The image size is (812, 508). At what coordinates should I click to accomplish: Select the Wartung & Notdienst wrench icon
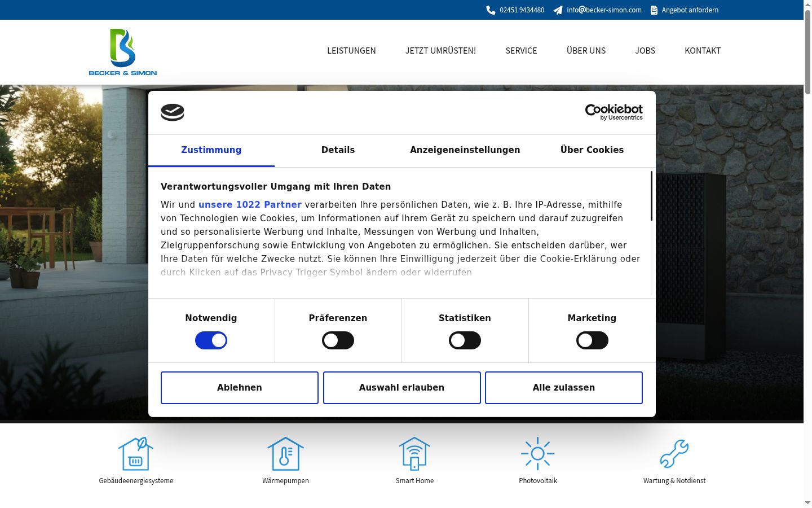[x=674, y=453]
